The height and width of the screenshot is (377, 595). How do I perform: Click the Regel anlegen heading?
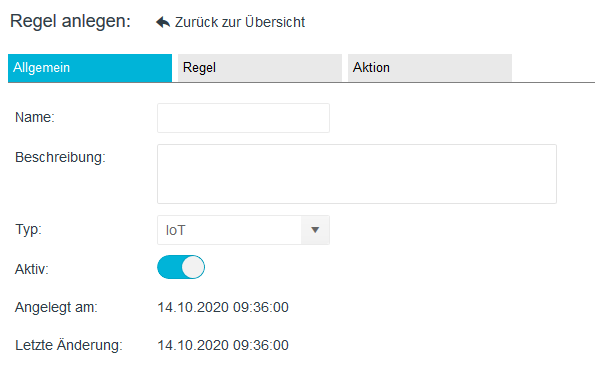click(x=70, y=21)
